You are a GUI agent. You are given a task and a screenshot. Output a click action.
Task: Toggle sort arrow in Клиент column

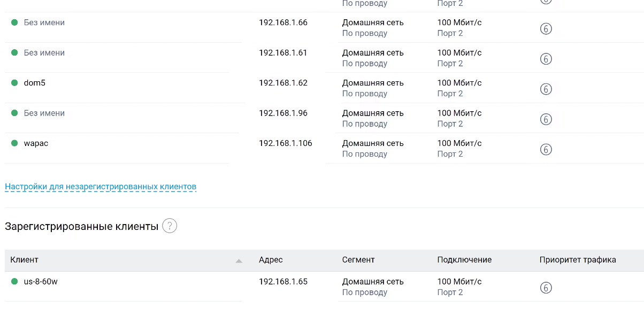tap(239, 260)
